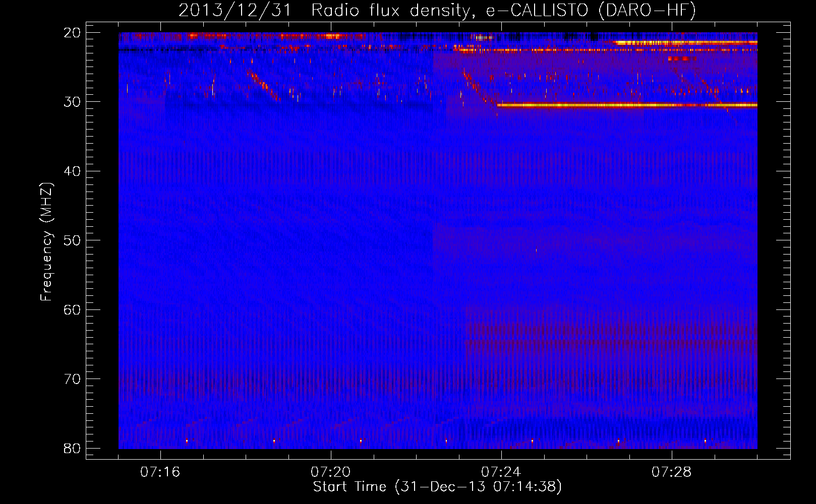Click the 07:20 time tick label
The image size is (816, 504).
click(331, 472)
